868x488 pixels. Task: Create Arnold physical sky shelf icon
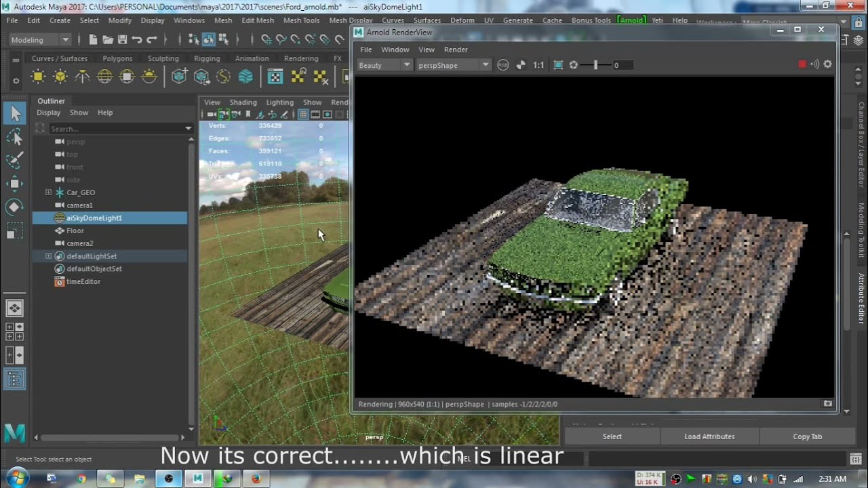coord(149,77)
